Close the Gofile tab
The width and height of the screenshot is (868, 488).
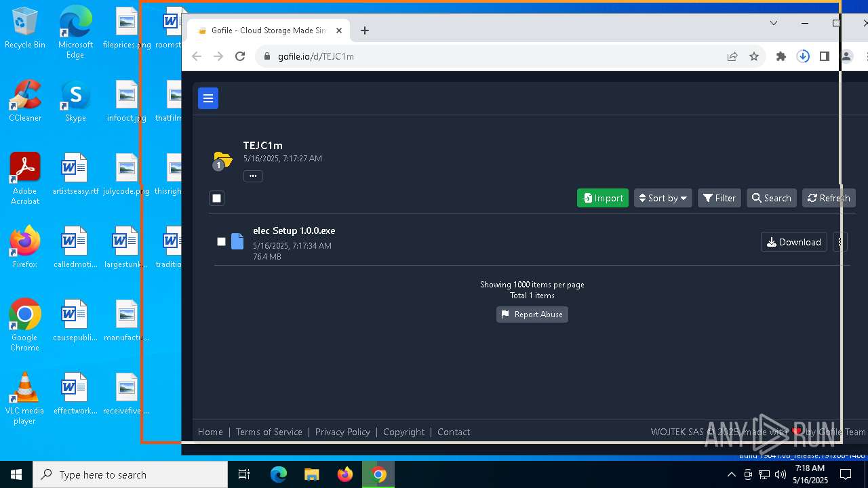pyautogui.click(x=339, y=30)
